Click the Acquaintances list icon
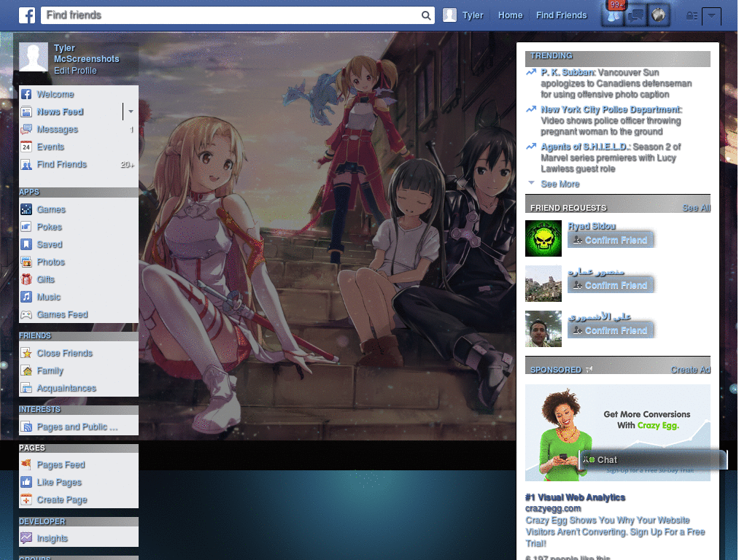Screen dimensions: 747x560 [x=27, y=388]
